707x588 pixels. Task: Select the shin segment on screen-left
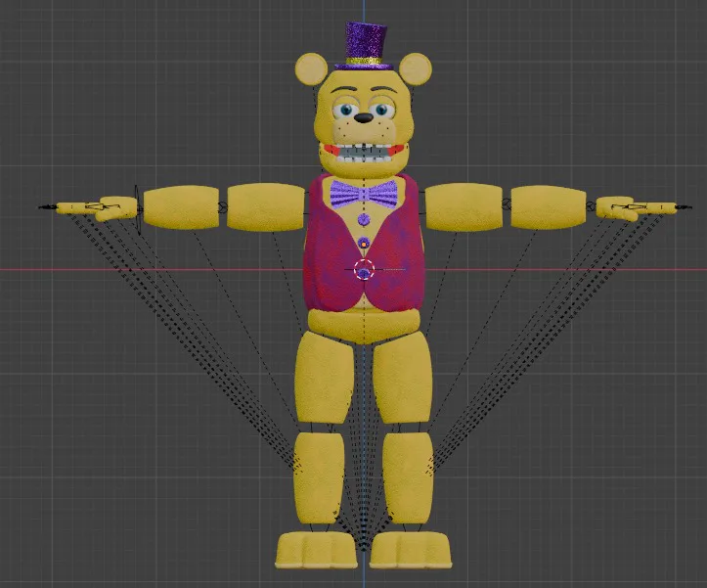click(x=319, y=478)
